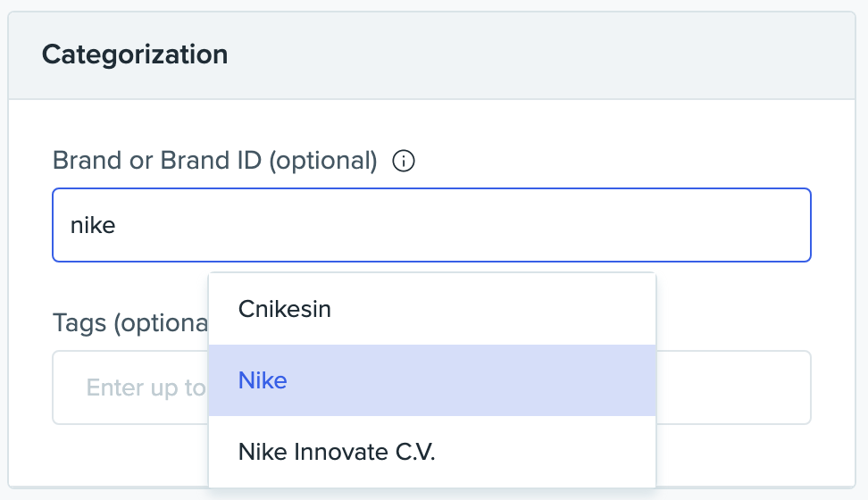868x500 pixels.
Task: Click the word "Categorization" in the panel title
Action: pyautogui.click(x=135, y=55)
